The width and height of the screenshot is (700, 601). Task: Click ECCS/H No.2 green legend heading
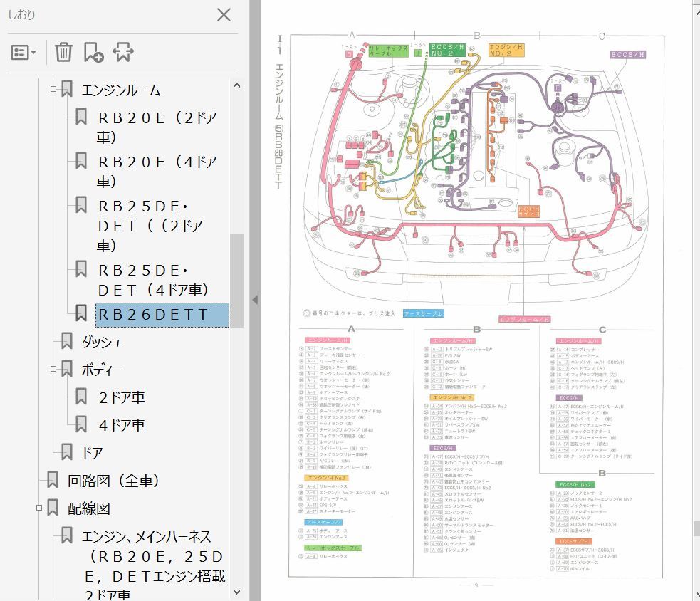(x=575, y=484)
